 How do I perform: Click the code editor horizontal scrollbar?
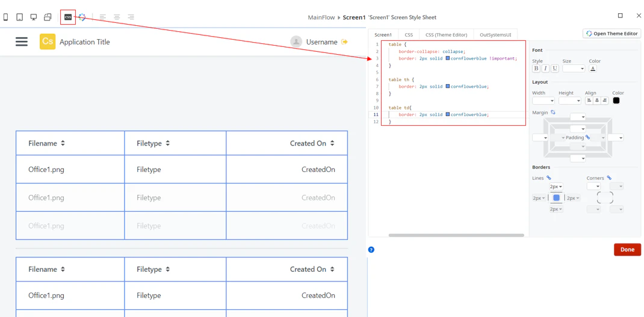tap(456, 235)
